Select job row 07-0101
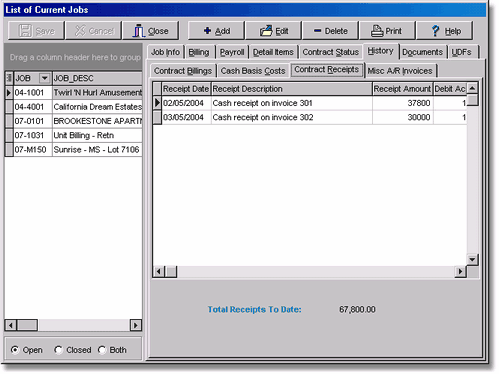The height and width of the screenshot is (374, 499). [33, 121]
